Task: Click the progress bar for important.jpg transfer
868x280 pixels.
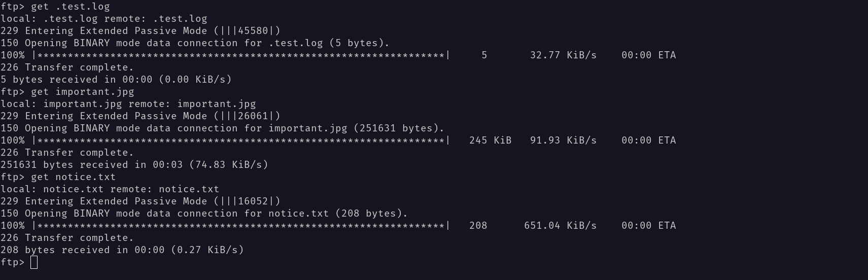Action: tap(241, 141)
